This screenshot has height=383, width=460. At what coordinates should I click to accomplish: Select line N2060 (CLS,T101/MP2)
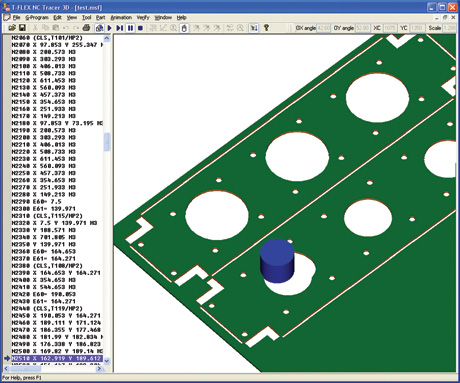click(47, 38)
